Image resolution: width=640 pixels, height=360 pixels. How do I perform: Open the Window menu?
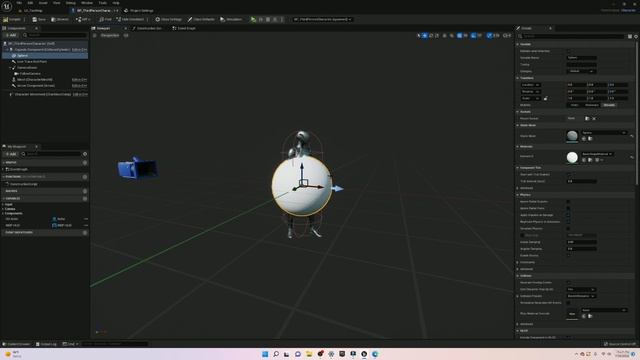87,3
